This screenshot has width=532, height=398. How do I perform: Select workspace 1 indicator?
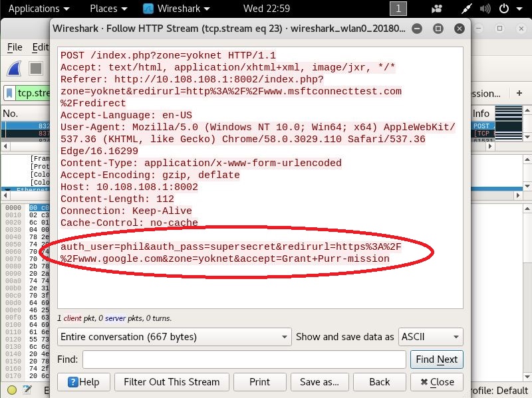pos(398,9)
